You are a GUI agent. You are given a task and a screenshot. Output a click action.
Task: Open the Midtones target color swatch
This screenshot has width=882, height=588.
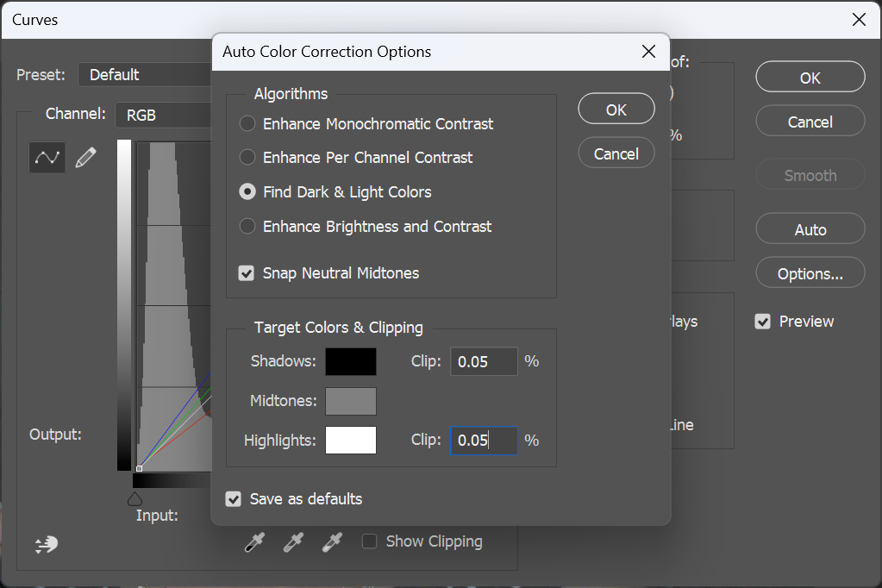point(350,401)
